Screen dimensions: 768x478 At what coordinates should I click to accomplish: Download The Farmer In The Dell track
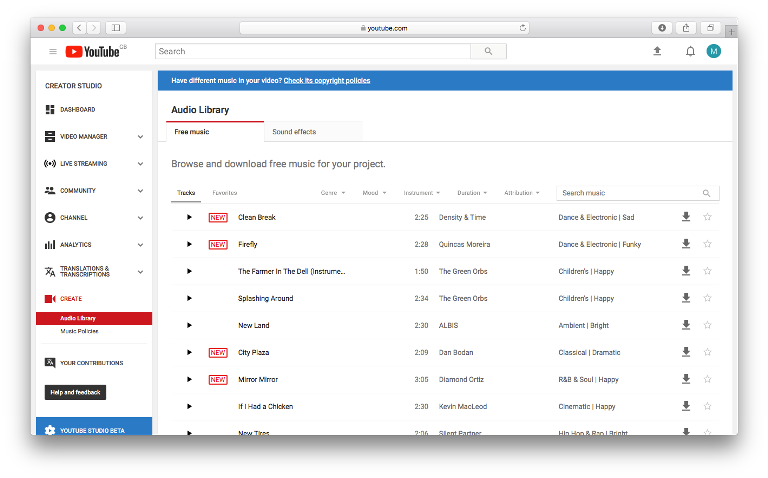pyautogui.click(x=686, y=270)
